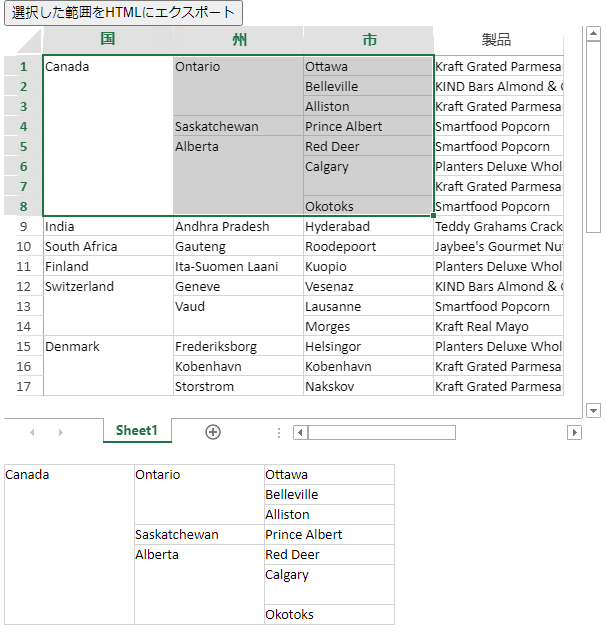Select the 国 column header
This screenshot has height=632, width=606.
[108, 40]
